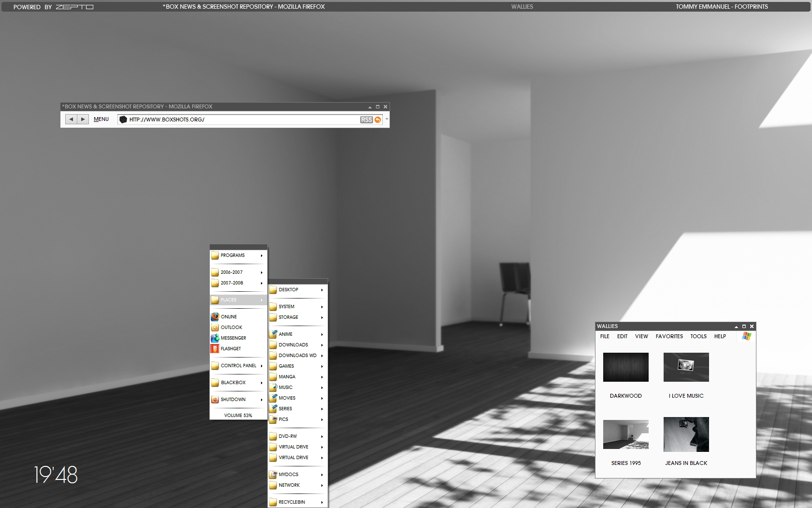Open the Darkwood wallpaper thumbnail

pos(625,367)
